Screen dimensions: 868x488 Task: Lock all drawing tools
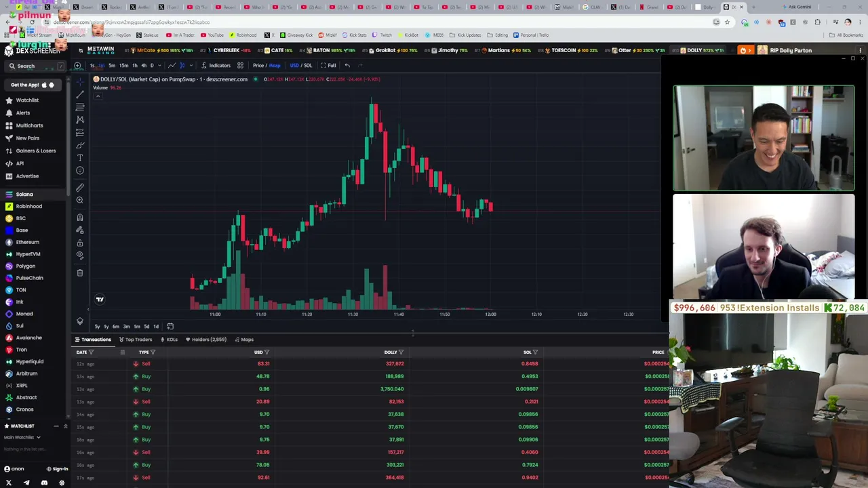(80, 243)
